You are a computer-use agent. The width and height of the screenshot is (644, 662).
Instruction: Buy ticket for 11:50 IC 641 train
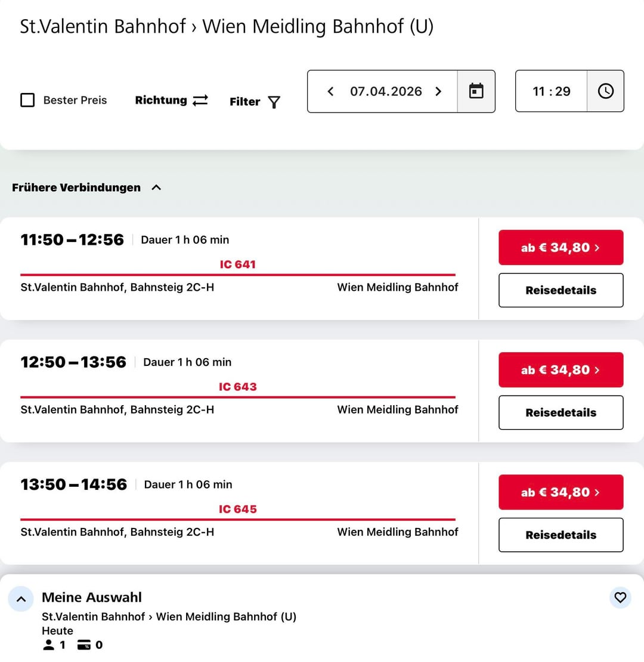(x=561, y=247)
